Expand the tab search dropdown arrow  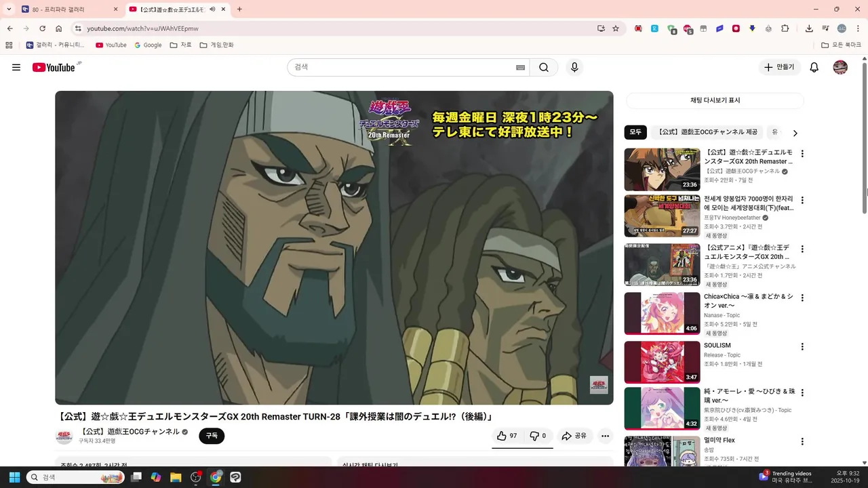(9, 9)
